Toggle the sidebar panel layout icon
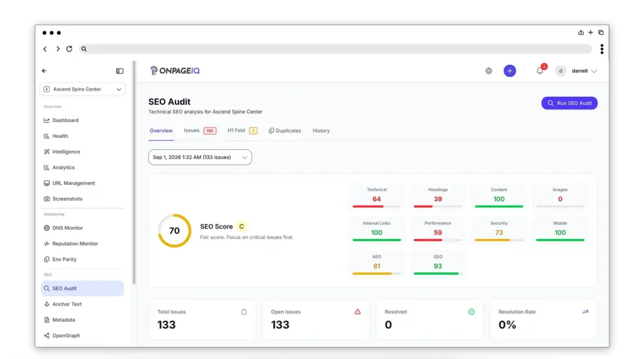The image size is (644, 359). [x=119, y=71]
